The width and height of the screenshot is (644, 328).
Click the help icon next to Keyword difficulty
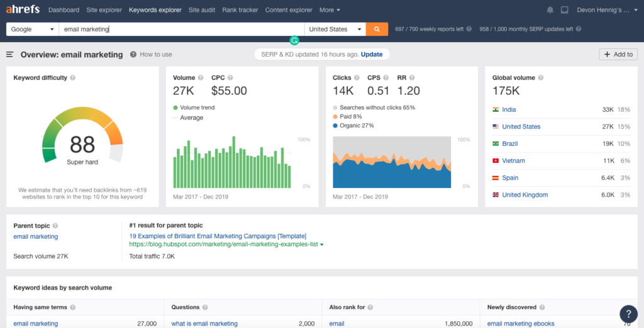[73, 78]
